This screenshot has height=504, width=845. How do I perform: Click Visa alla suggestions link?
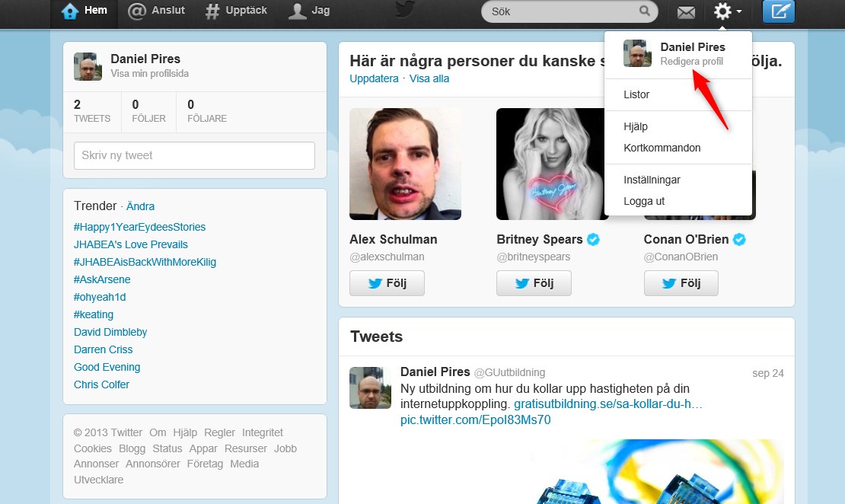pyautogui.click(x=429, y=78)
